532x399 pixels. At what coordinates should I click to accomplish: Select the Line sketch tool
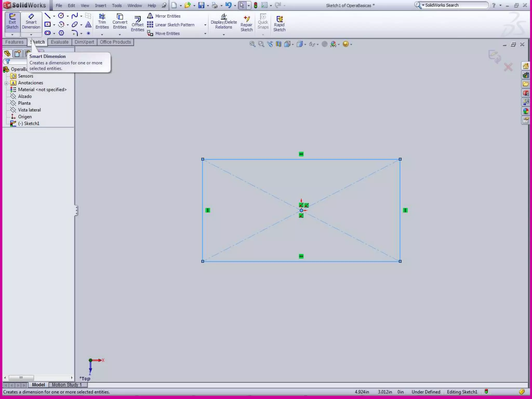tap(48, 16)
